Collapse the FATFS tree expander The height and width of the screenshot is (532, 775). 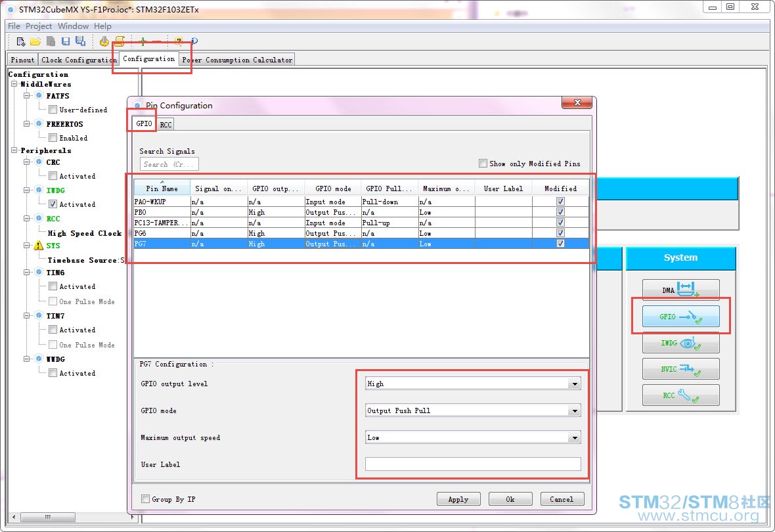[27, 95]
